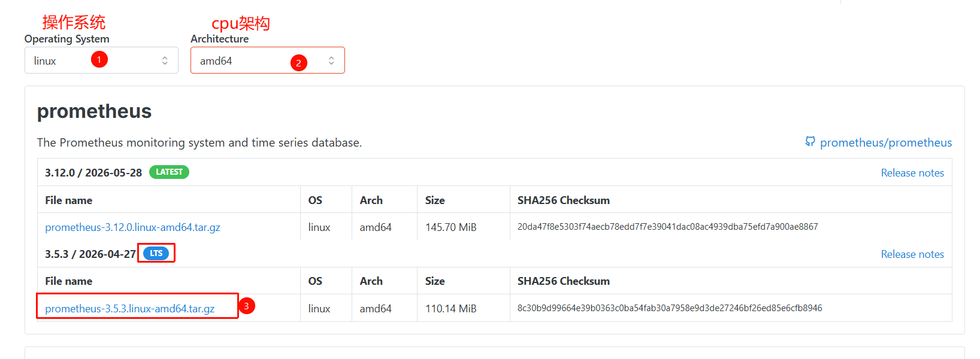Click the prometheus section heading
The width and height of the screenshot is (980, 359).
[x=94, y=111]
